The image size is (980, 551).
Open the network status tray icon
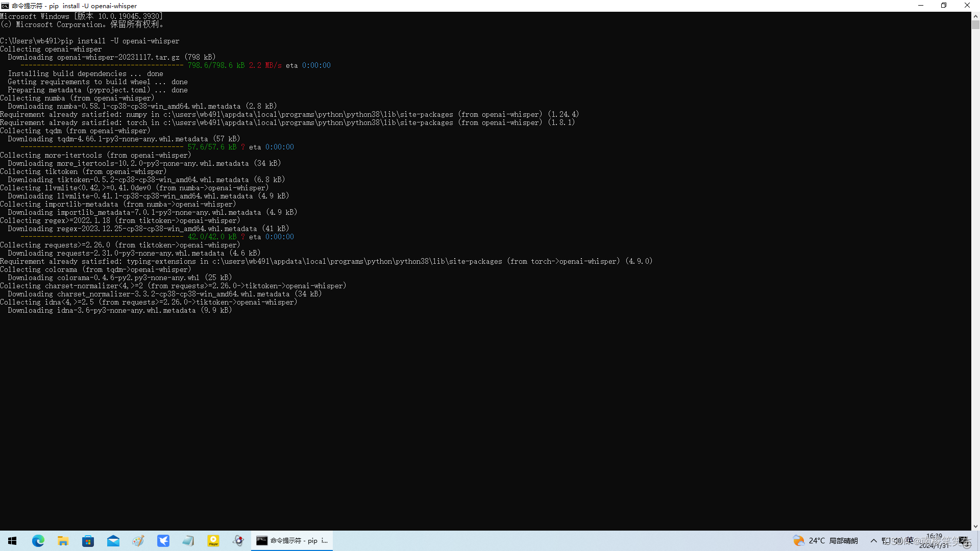886,541
